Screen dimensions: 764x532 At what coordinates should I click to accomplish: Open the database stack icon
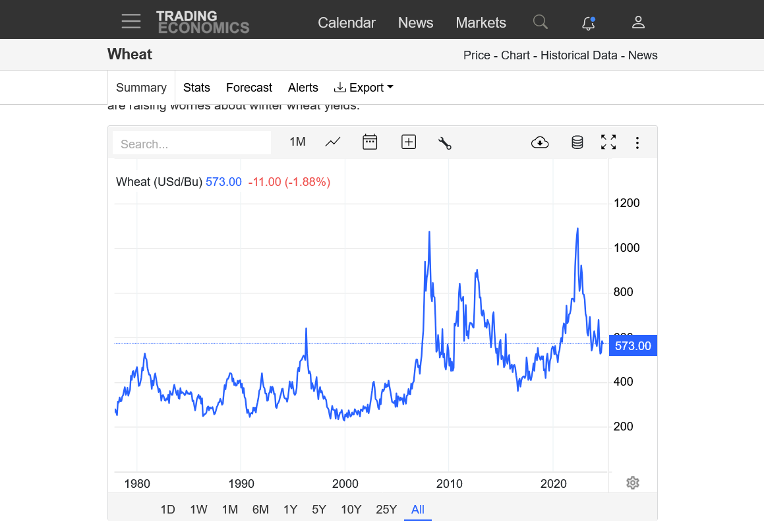tap(577, 142)
